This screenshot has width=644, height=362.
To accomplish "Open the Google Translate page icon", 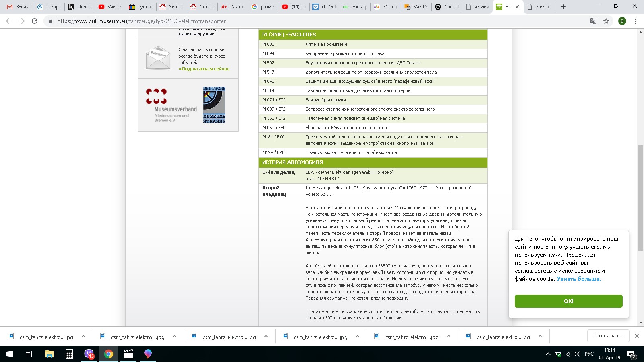I will click(593, 21).
